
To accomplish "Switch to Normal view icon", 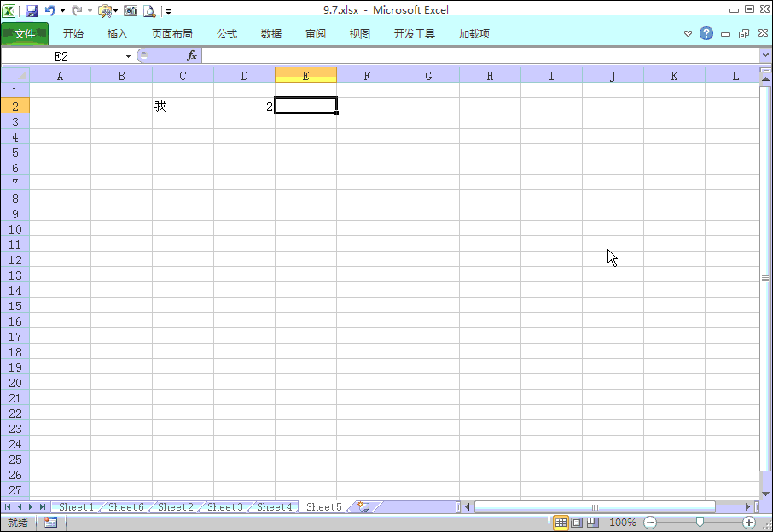I will [x=561, y=523].
